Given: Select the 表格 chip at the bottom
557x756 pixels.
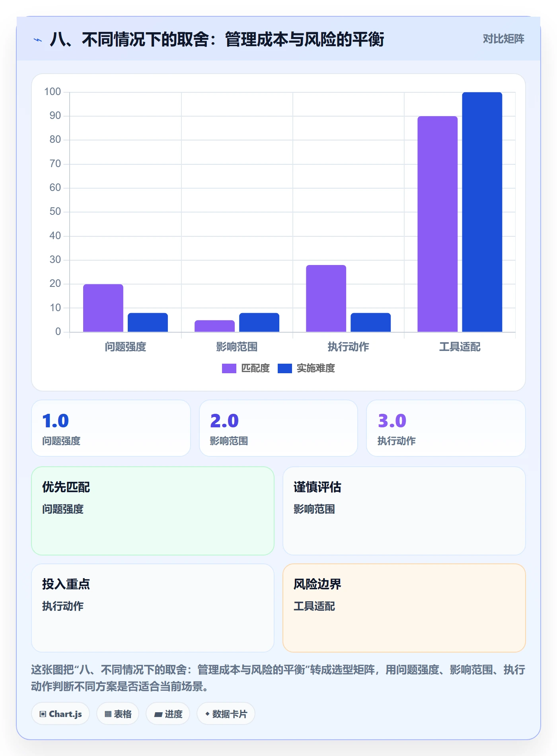Looking at the screenshot, I should click(x=118, y=714).
